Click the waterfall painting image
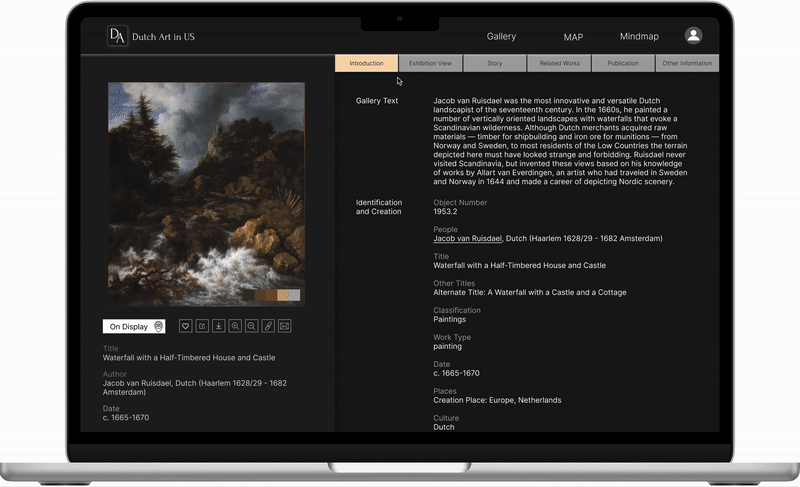The image size is (800, 487). (206, 194)
